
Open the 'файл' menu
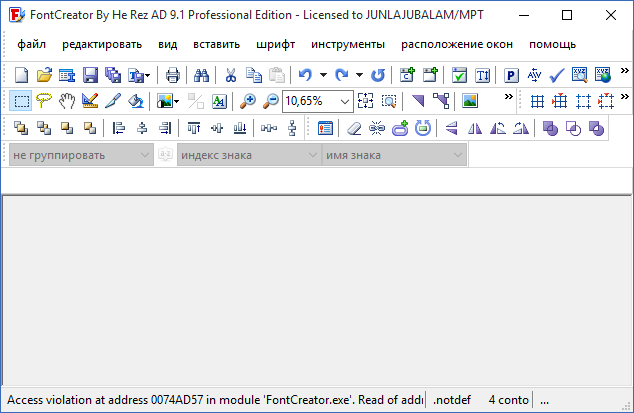point(32,44)
